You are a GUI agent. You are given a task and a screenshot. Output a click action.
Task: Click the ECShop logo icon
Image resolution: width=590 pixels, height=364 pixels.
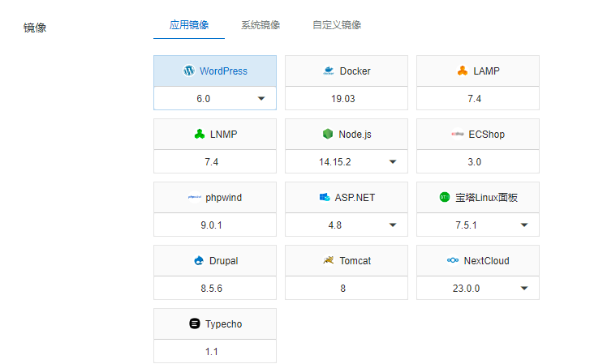[458, 134]
